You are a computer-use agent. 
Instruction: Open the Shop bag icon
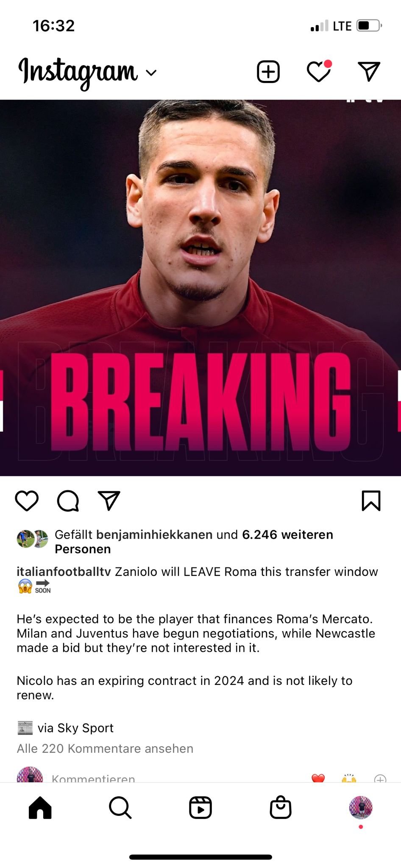(x=281, y=807)
